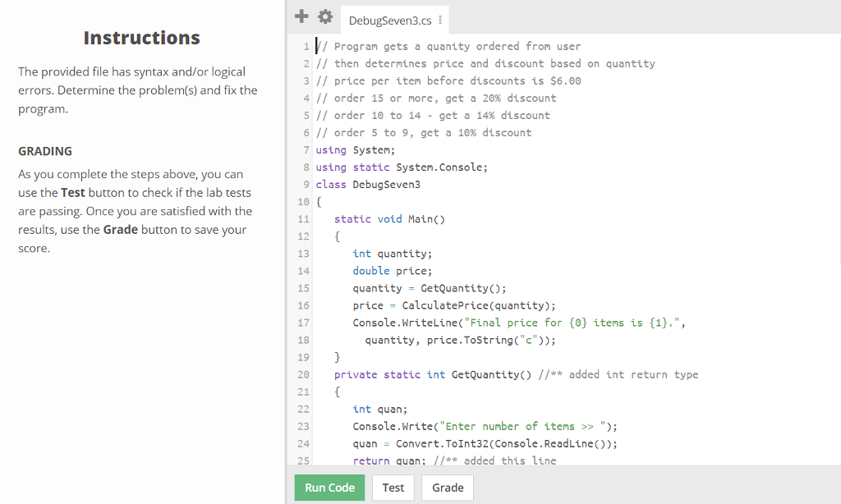
Task: Click the Run Code button
Action: tap(329, 487)
